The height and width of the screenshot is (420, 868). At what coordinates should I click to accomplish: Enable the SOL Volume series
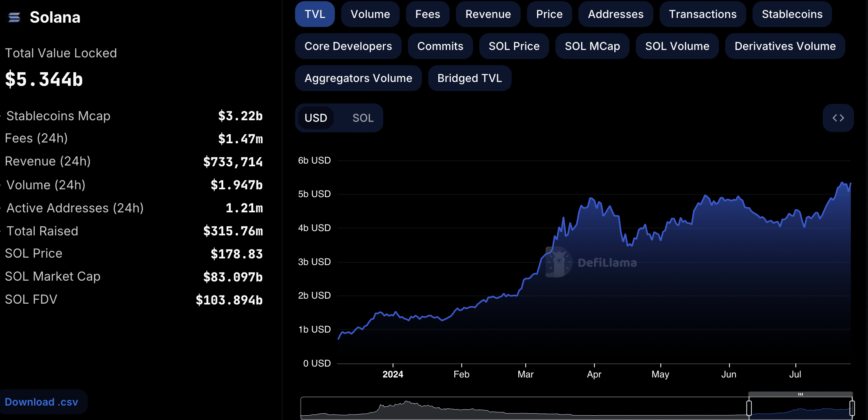click(677, 46)
